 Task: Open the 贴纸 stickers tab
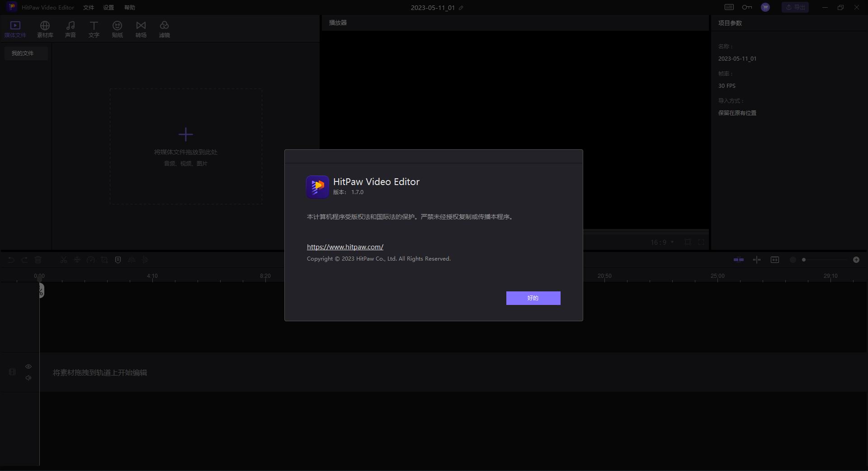point(118,29)
